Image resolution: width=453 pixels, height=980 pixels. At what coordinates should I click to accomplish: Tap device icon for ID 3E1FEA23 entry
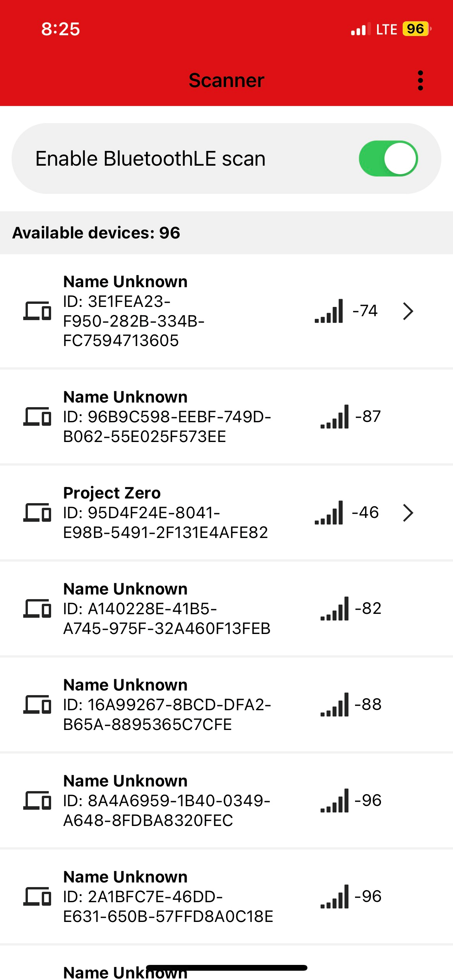(x=37, y=311)
